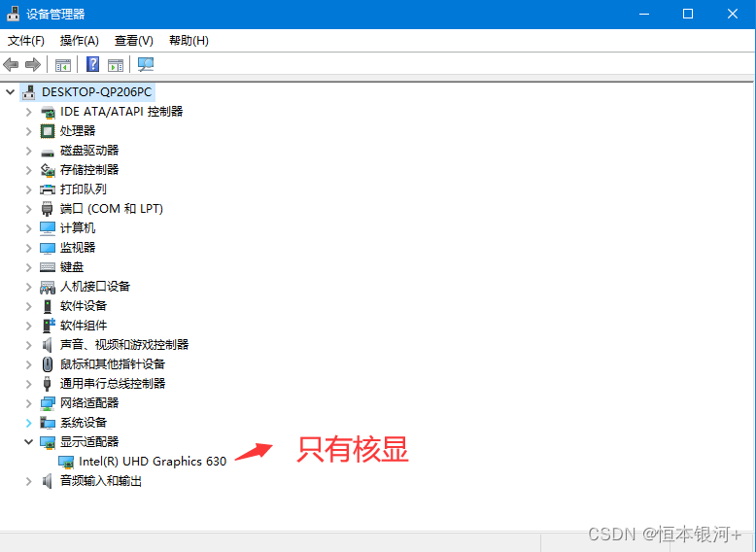Click the 键盘 keyboard icon
The width and height of the screenshot is (756, 552).
pos(48,267)
